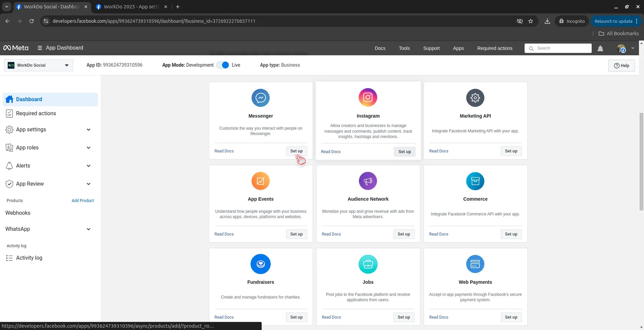Screen dimensions: 644x330
Task: Click the Commerce storefront icon
Action: pyautogui.click(x=475, y=181)
